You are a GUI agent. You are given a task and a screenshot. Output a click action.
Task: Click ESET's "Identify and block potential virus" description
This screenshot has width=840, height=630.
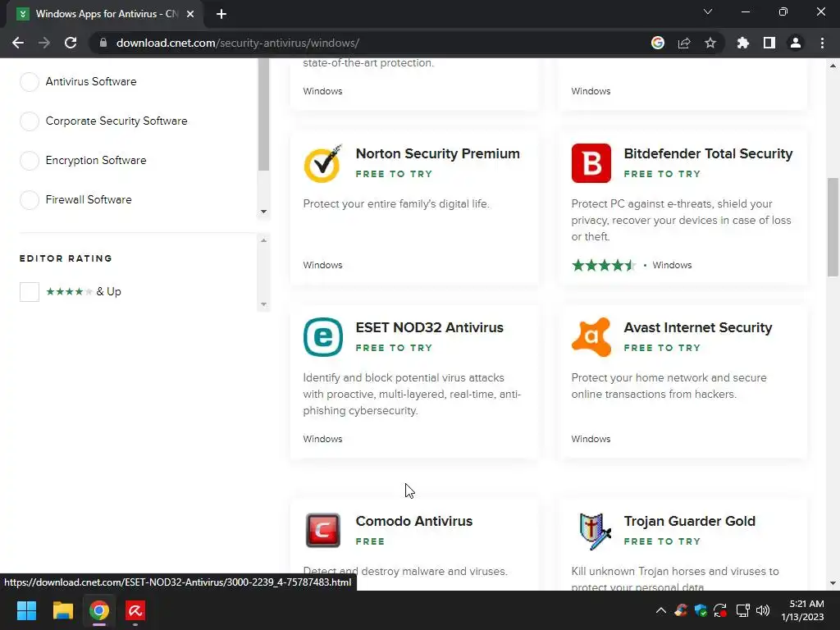pyautogui.click(x=412, y=394)
